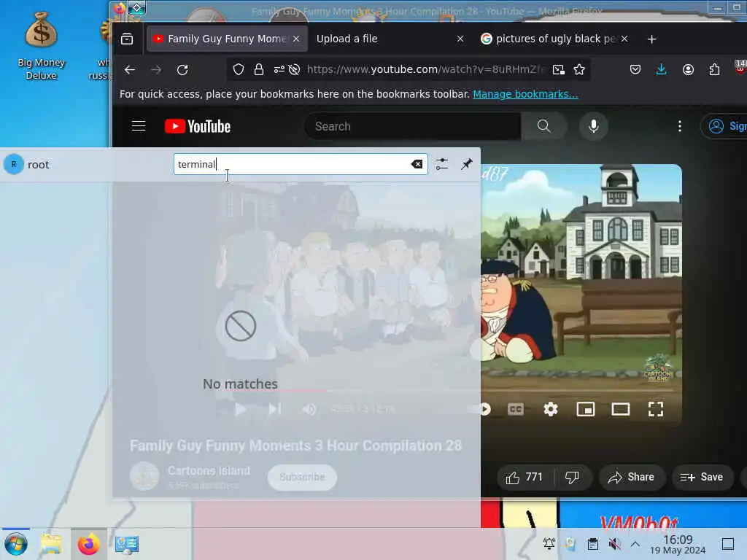The width and height of the screenshot is (747, 560).
Task: Go back in Firefox
Action: click(x=130, y=69)
